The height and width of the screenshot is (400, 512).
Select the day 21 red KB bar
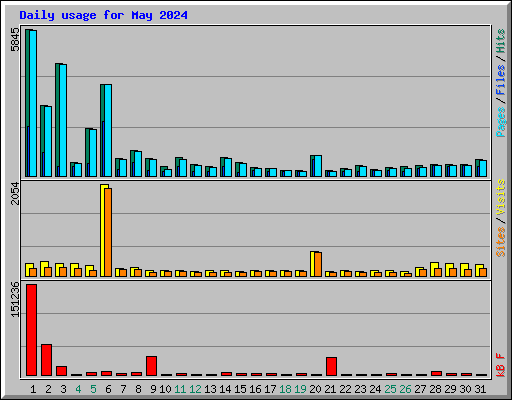click(331, 366)
